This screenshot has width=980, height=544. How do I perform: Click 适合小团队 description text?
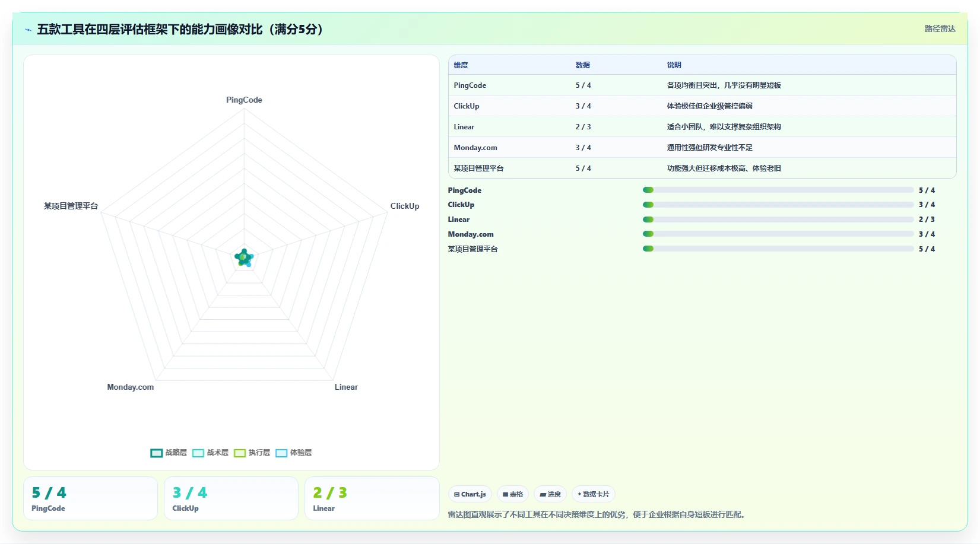724,127
